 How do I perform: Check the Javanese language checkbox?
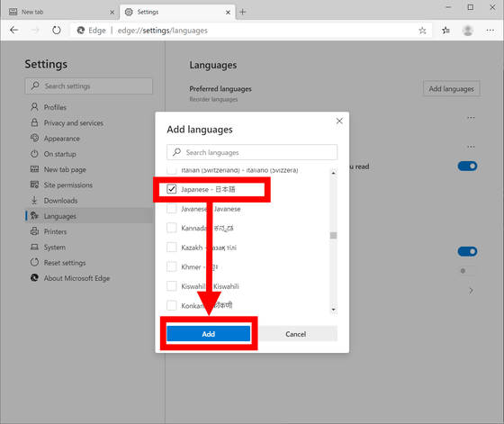coord(172,208)
